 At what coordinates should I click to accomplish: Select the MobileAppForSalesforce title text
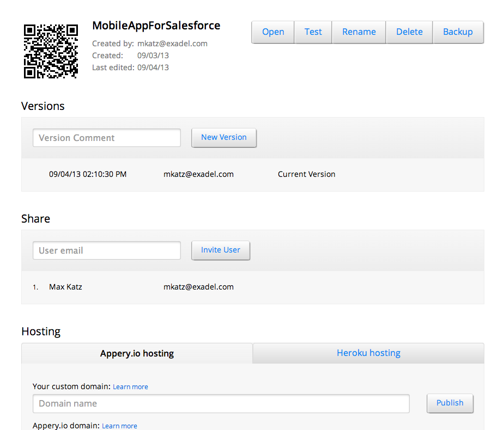click(x=156, y=26)
